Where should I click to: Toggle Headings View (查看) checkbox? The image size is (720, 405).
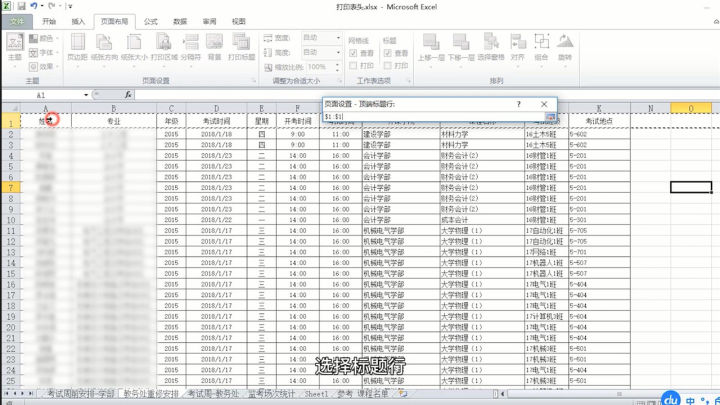click(388, 53)
